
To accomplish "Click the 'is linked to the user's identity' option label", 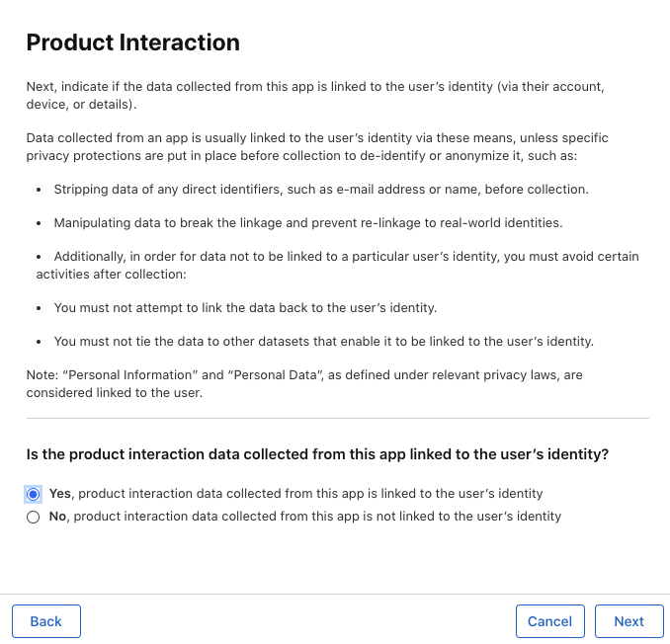I will click(306, 494).
